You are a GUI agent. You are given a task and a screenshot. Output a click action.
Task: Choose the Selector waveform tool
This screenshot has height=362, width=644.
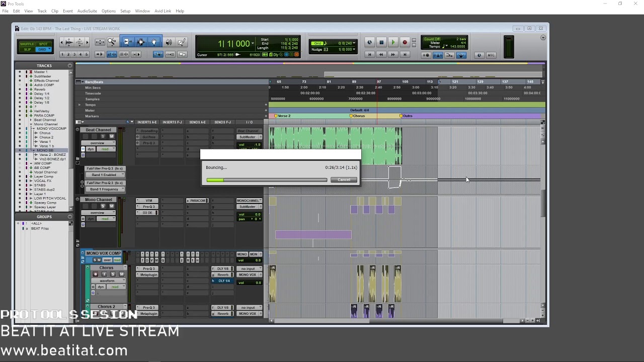coord(141,42)
